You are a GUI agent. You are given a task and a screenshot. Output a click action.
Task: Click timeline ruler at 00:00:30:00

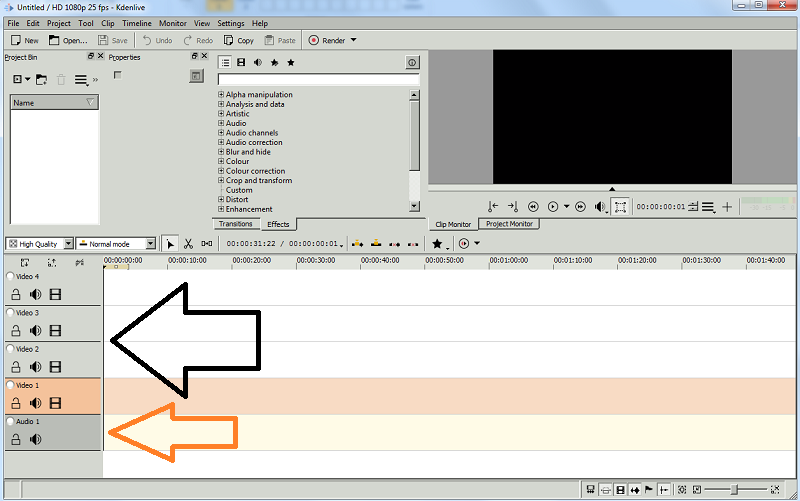click(x=316, y=261)
